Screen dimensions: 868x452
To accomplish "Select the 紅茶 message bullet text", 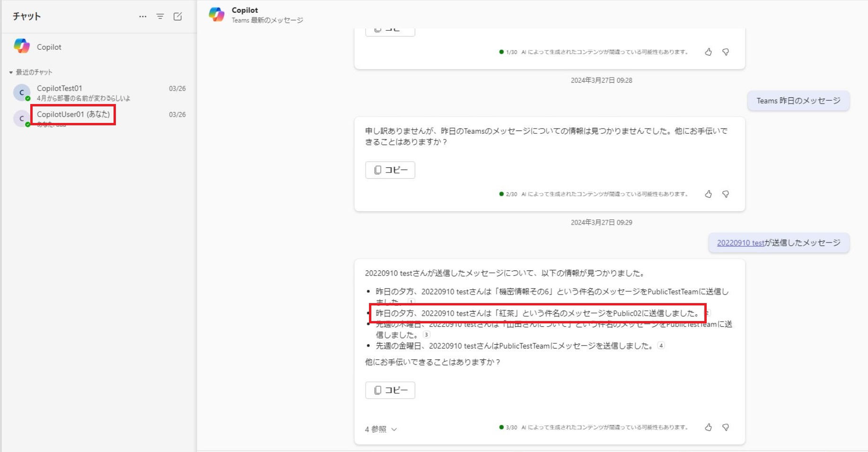I will click(538, 313).
